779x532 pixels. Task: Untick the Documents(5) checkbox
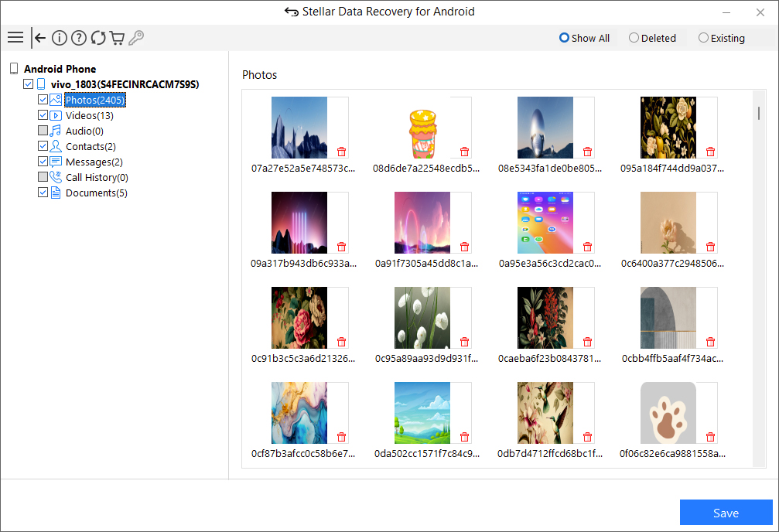[x=43, y=193]
